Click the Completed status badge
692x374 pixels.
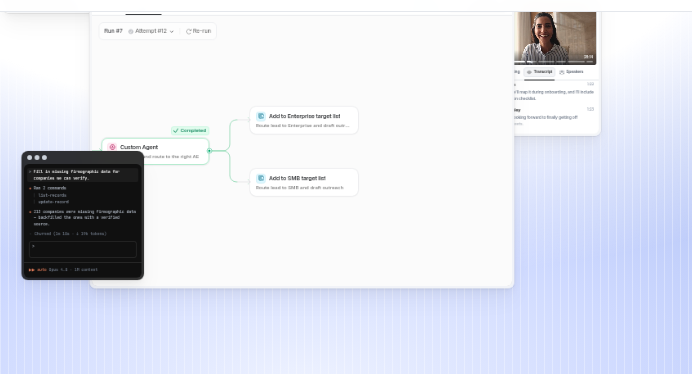tap(190, 131)
